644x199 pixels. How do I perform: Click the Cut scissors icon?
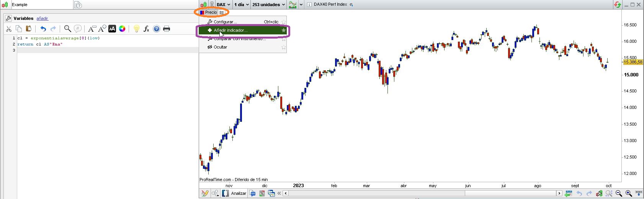point(8,29)
